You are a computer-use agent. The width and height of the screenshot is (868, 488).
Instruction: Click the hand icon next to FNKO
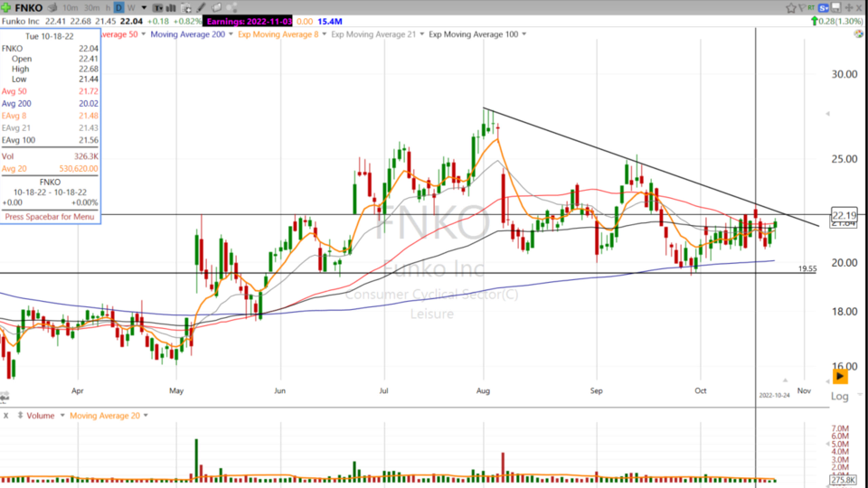pos(52,8)
